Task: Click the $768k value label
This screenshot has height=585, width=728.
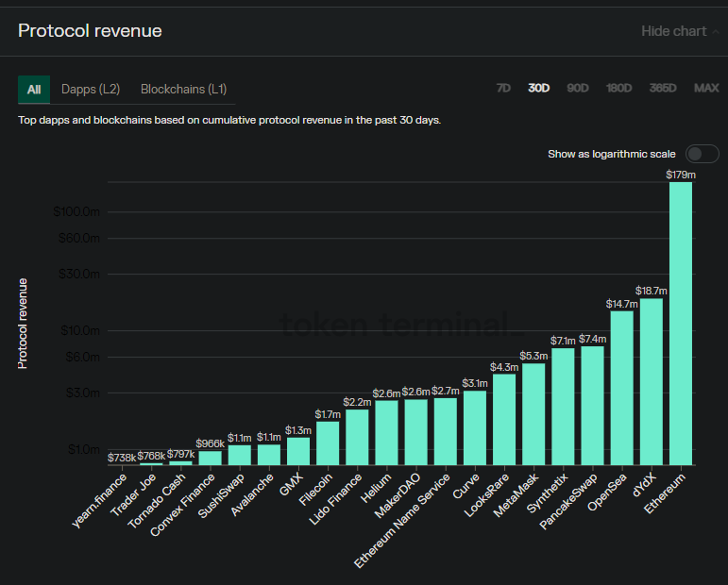Action: (x=151, y=456)
